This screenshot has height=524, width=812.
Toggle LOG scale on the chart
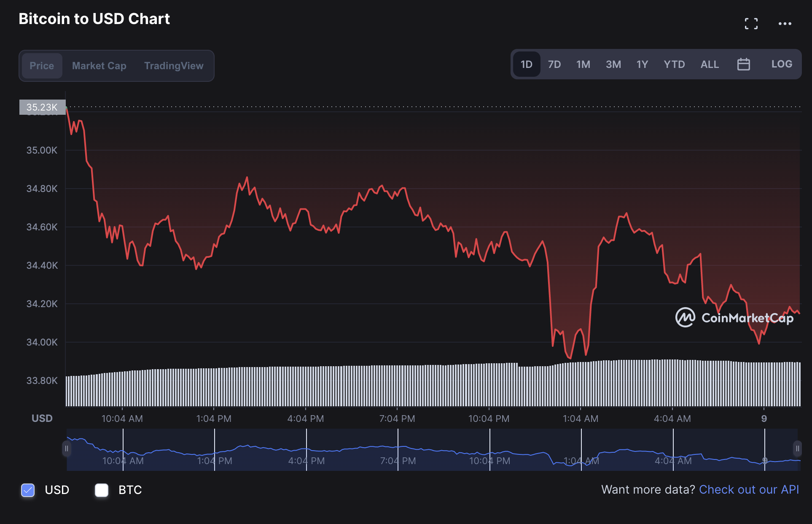[x=781, y=64]
